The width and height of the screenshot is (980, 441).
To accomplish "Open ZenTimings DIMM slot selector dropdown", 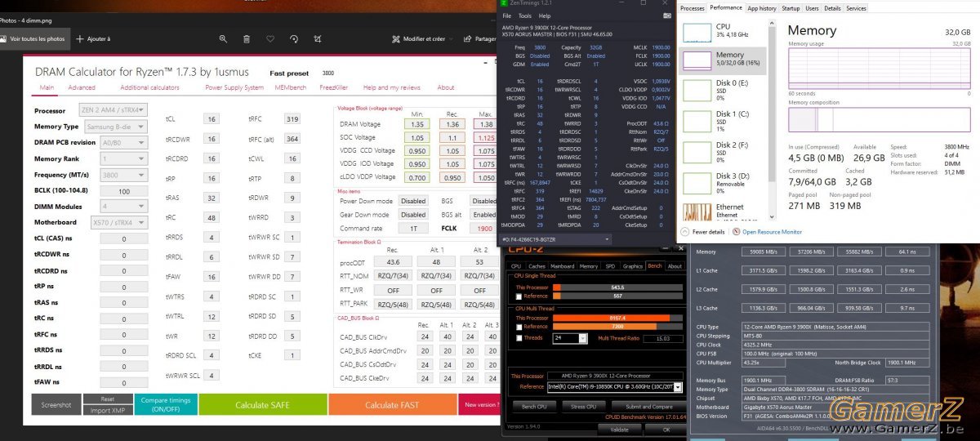I will pos(555,239).
